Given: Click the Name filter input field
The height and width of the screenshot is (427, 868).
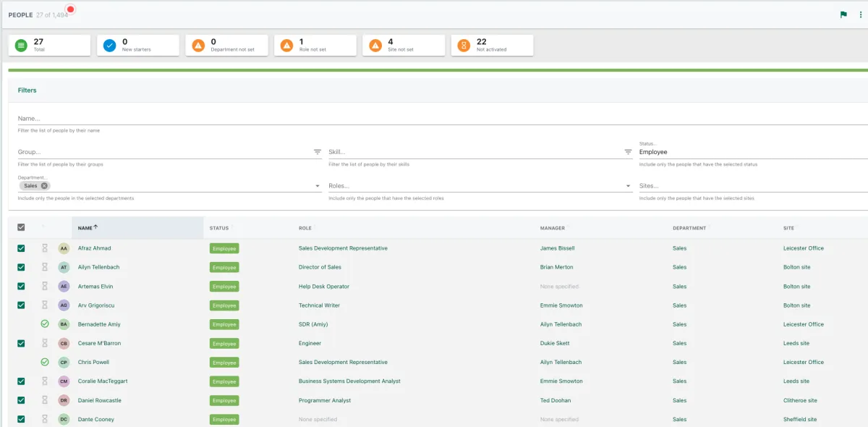Looking at the screenshot, I should pos(443,118).
